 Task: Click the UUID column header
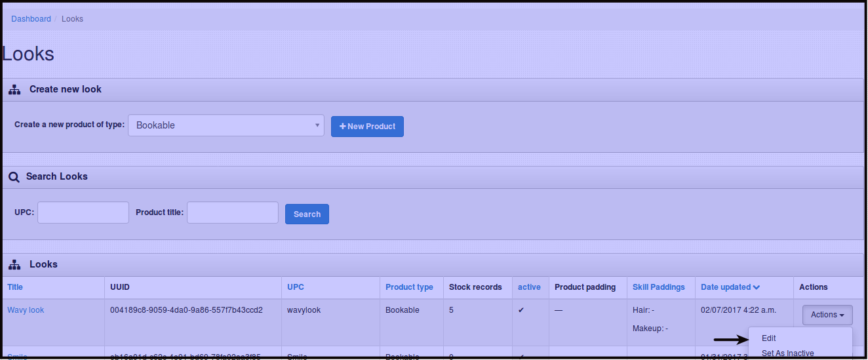click(120, 287)
